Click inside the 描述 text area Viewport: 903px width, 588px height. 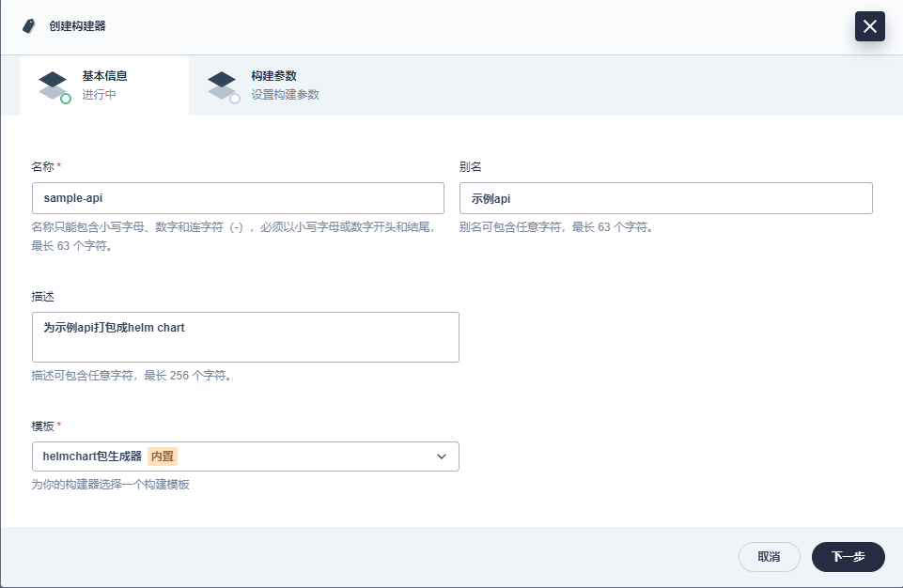pos(245,337)
